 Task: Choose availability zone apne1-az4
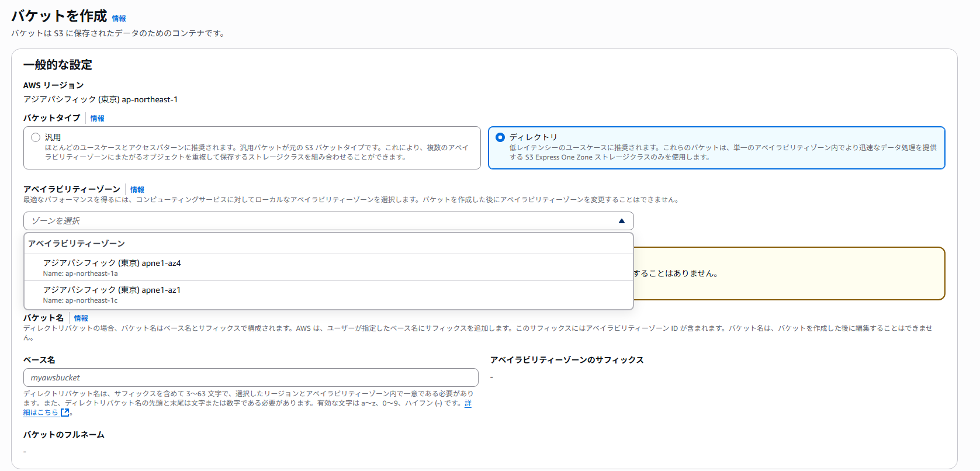[x=328, y=268]
